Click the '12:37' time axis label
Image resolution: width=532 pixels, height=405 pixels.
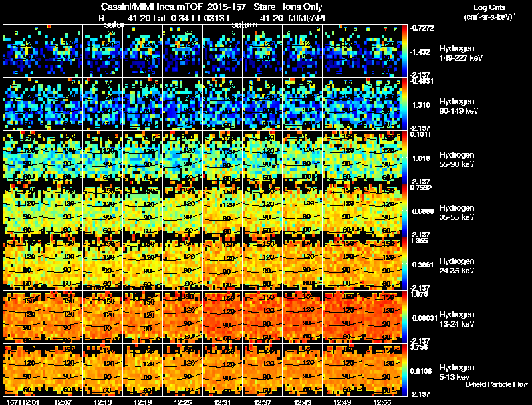[x=263, y=402]
